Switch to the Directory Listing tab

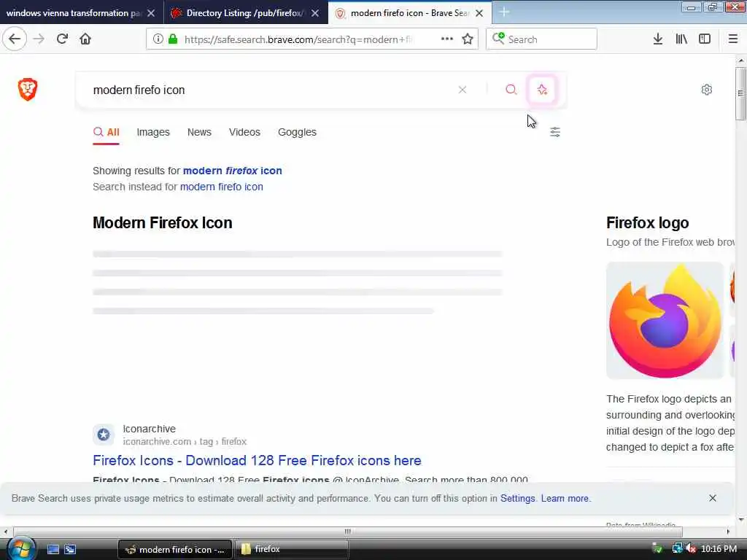[245, 13]
